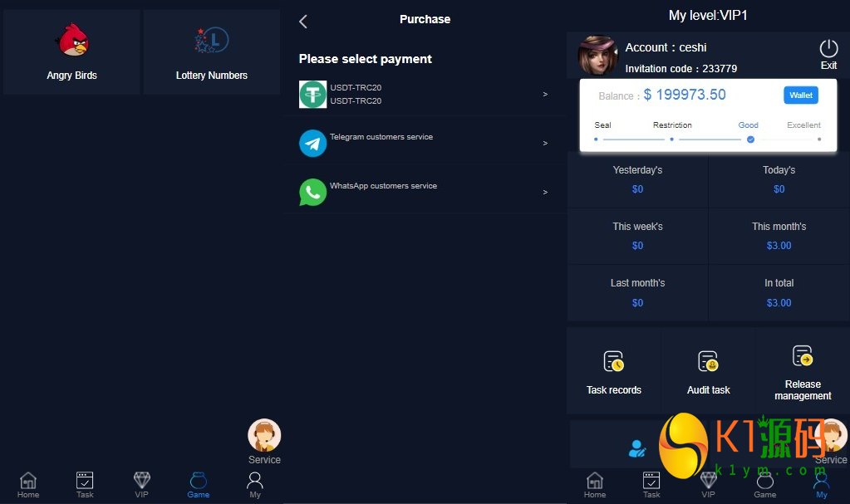Click This week's earnings value

pos(637,246)
